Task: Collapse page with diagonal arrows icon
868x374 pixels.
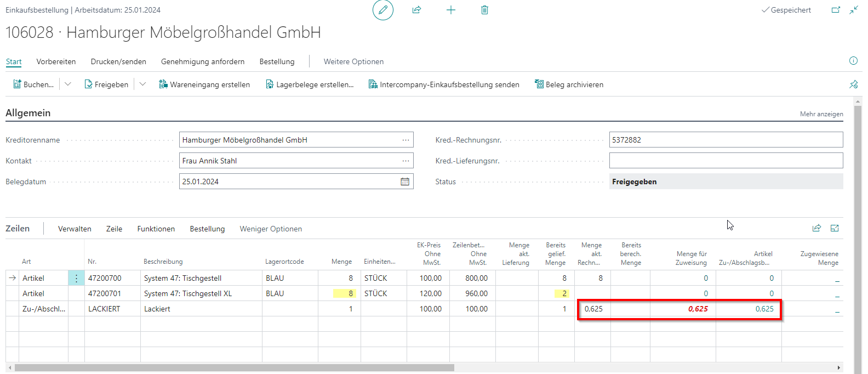Action: point(854,10)
